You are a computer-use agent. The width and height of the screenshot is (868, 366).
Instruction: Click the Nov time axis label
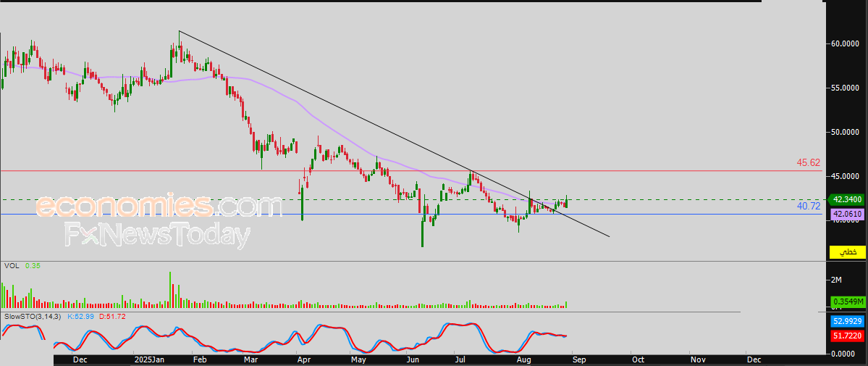pos(697,360)
